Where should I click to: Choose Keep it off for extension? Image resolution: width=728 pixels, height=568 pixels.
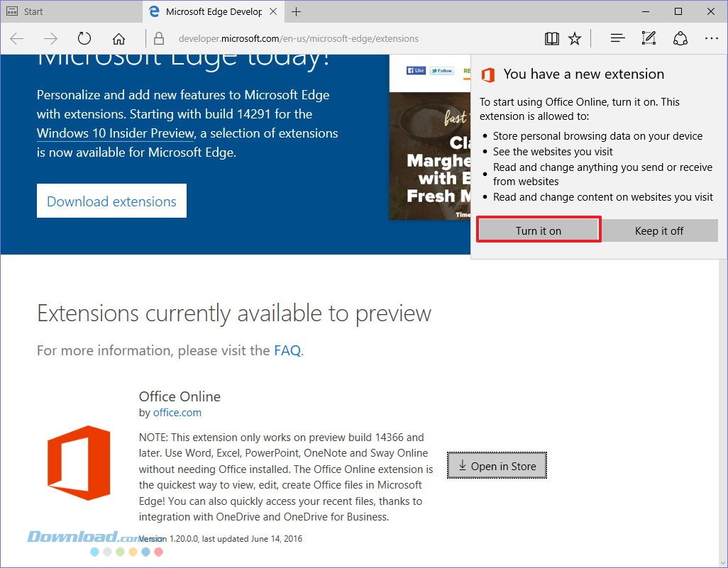tap(659, 230)
